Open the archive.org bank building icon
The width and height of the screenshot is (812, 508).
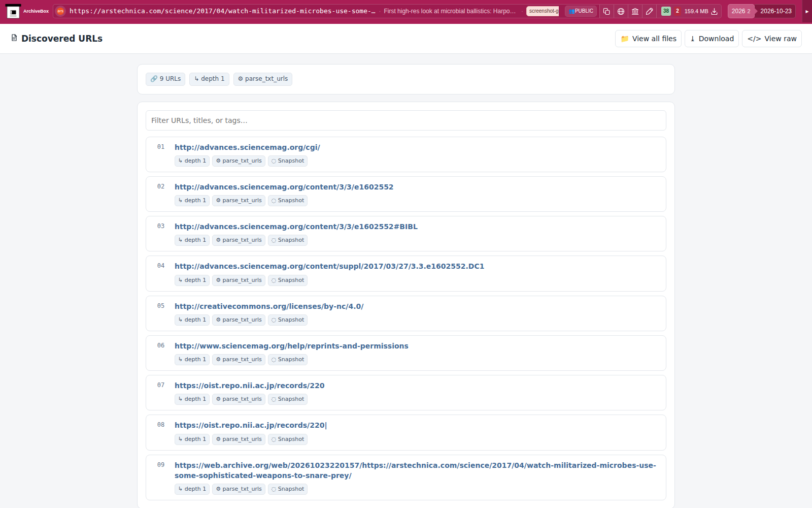click(635, 11)
